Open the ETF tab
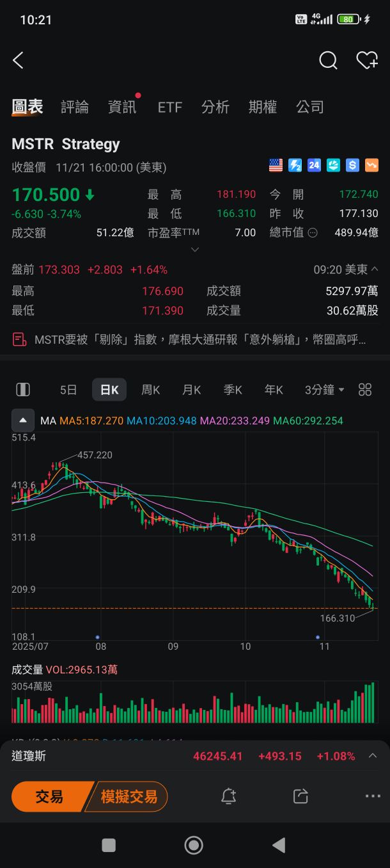 [170, 107]
